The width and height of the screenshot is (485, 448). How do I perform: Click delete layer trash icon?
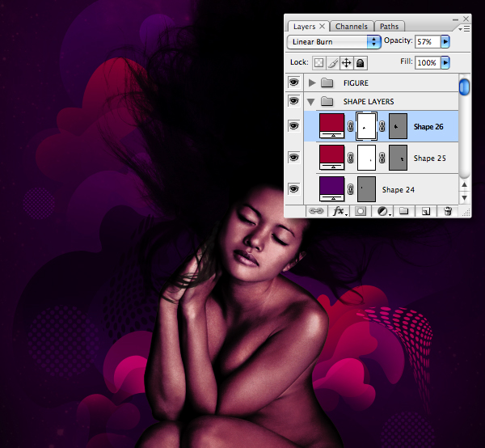click(x=448, y=211)
